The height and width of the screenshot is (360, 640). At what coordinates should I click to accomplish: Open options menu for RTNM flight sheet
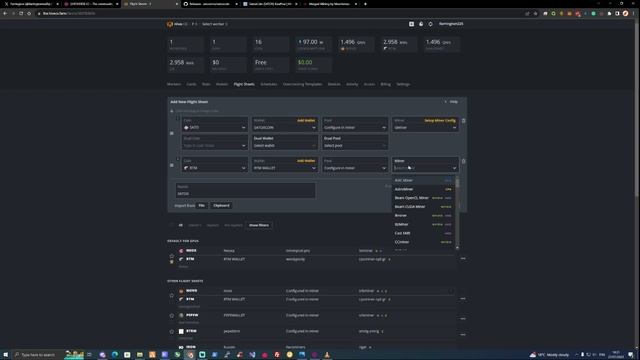click(x=463, y=334)
